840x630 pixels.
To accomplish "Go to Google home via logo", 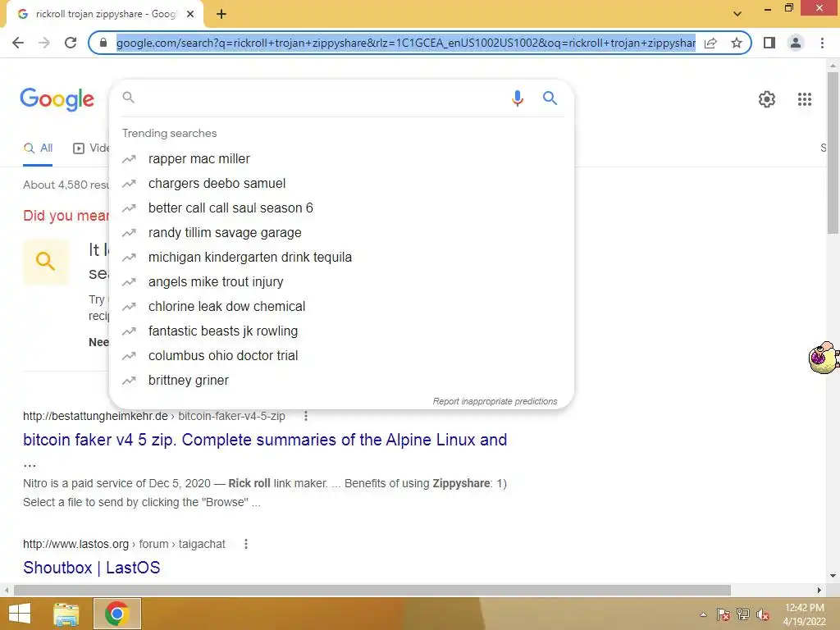I will (57, 99).
